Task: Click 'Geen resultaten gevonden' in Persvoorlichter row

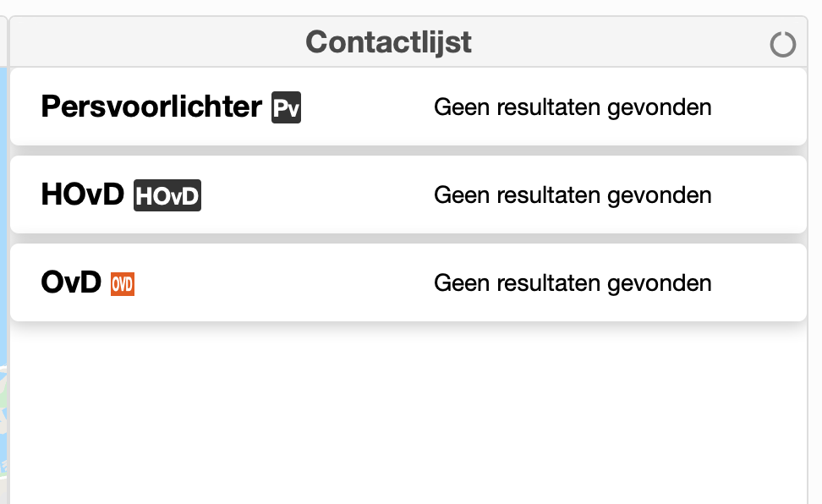Action: click(x=573, y=107)
